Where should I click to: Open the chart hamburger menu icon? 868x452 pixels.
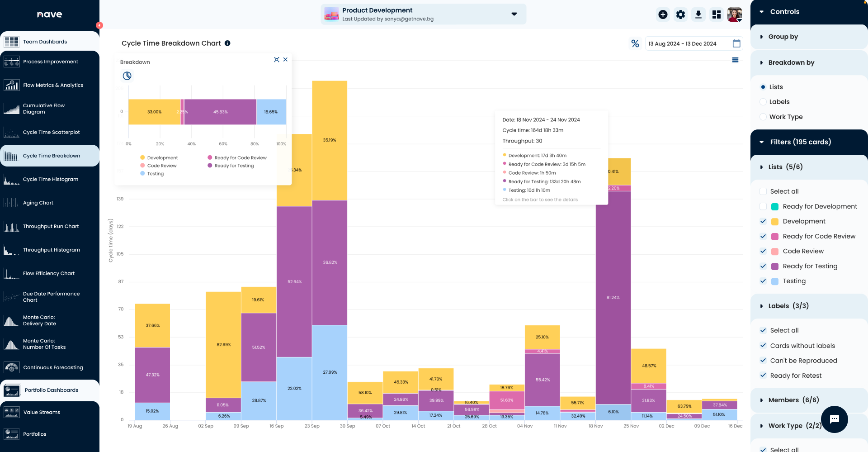(x=735, y=60)
